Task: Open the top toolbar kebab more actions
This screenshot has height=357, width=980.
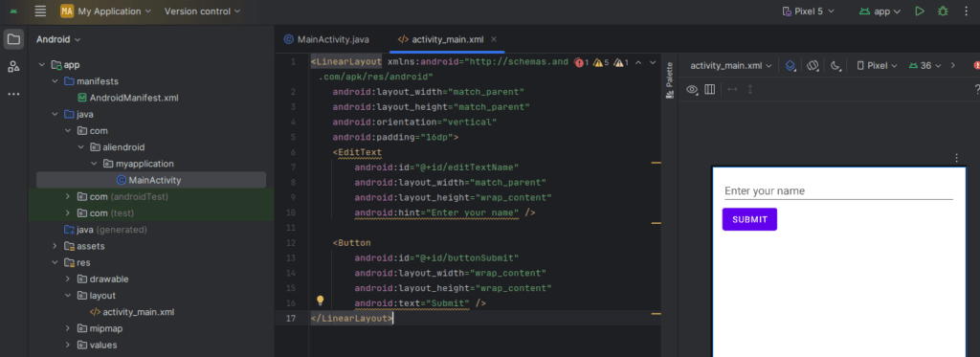Action: click(967, 11)
